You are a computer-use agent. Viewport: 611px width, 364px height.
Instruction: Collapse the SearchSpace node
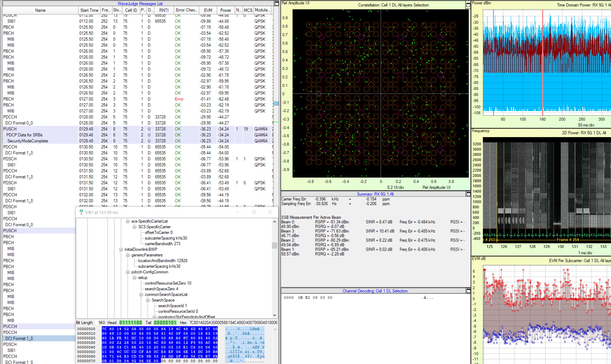pyautogui.click(x=148, y=300)
